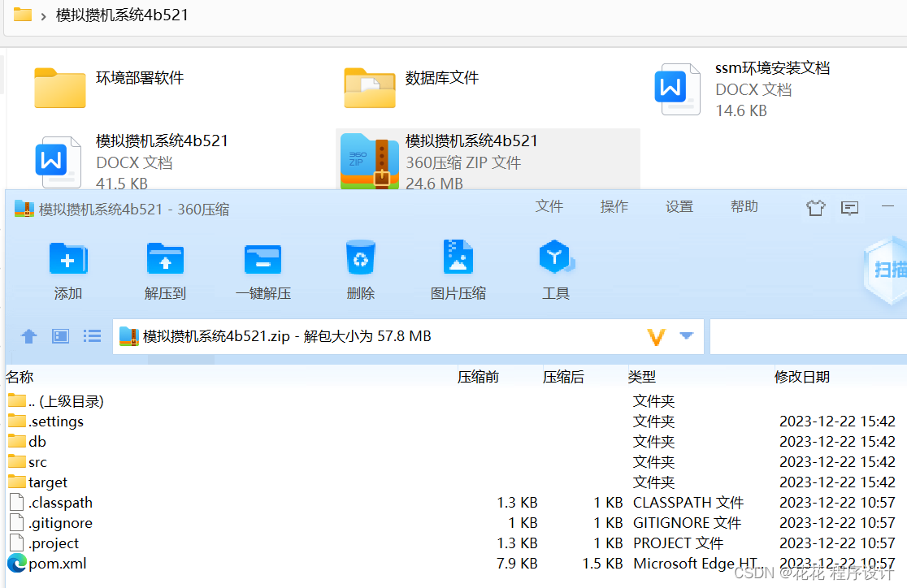Image resolution: width=907 pixels, height=588 pixels.
Task: Click the GITIGNORE 文件 type cell
Action: (688, 523)
